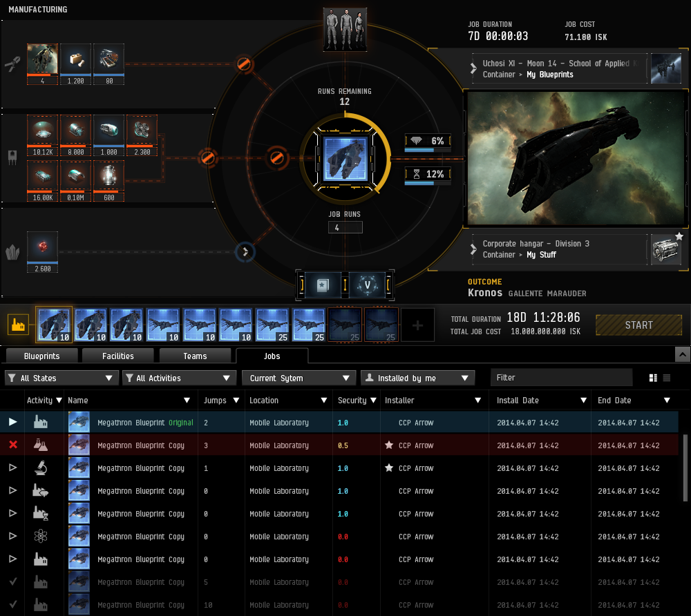Select the central Kronos blueprint icon

tap(345, 159)
